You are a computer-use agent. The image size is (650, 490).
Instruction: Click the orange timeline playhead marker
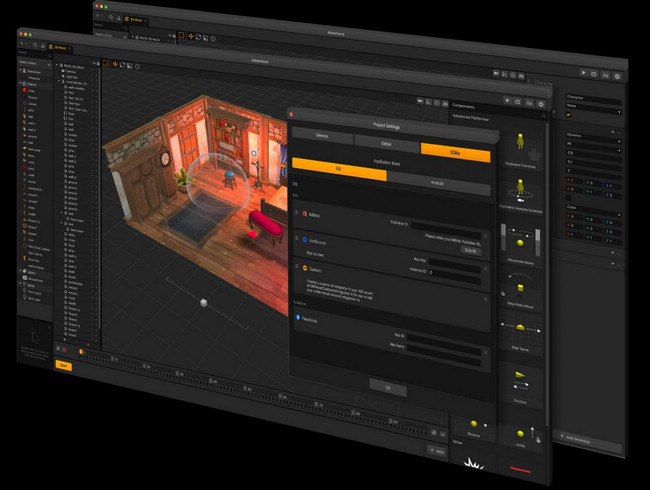(x=80, y=352)
